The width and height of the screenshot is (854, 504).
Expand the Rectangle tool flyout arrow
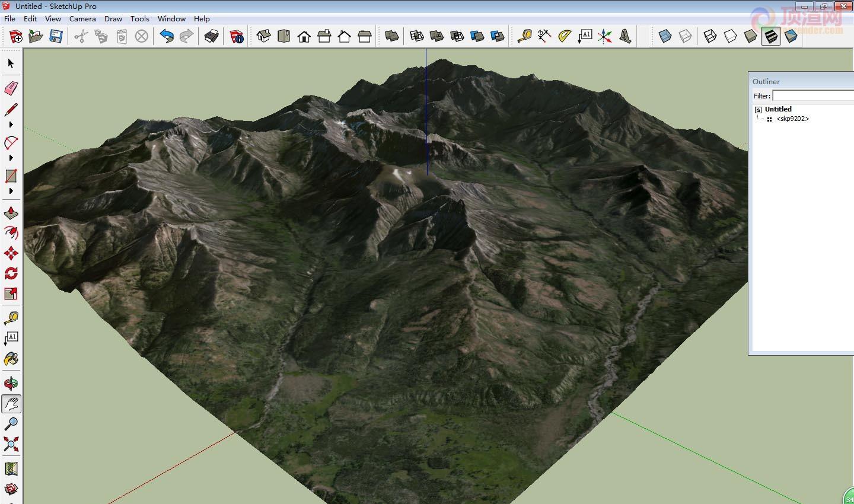click(x=11, y=192)
